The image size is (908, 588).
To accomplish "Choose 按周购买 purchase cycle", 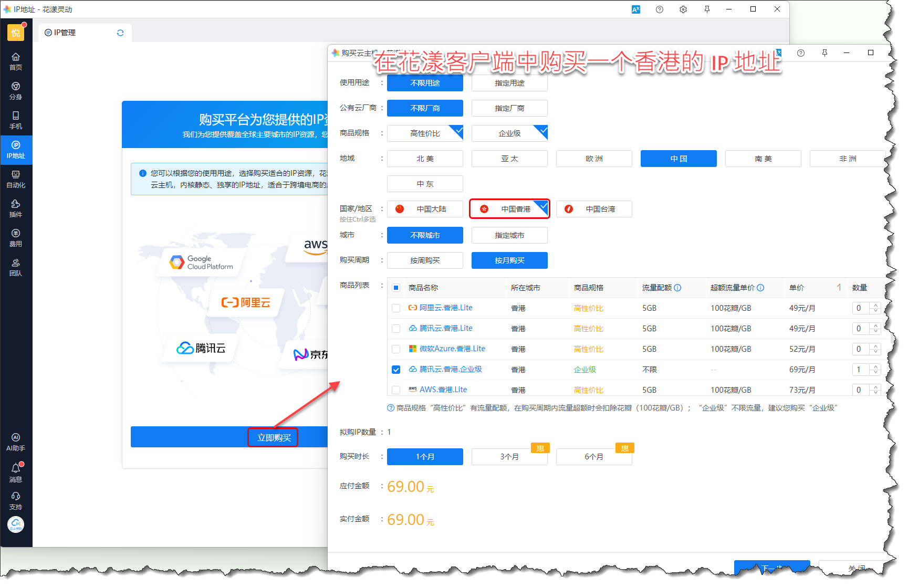I will [x=425, y=260].
